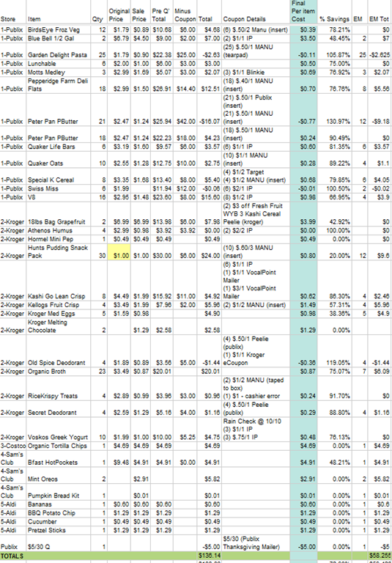
Task: Select the 'Thanksgiving Mailer' coupon details cell
Action: 256,543
